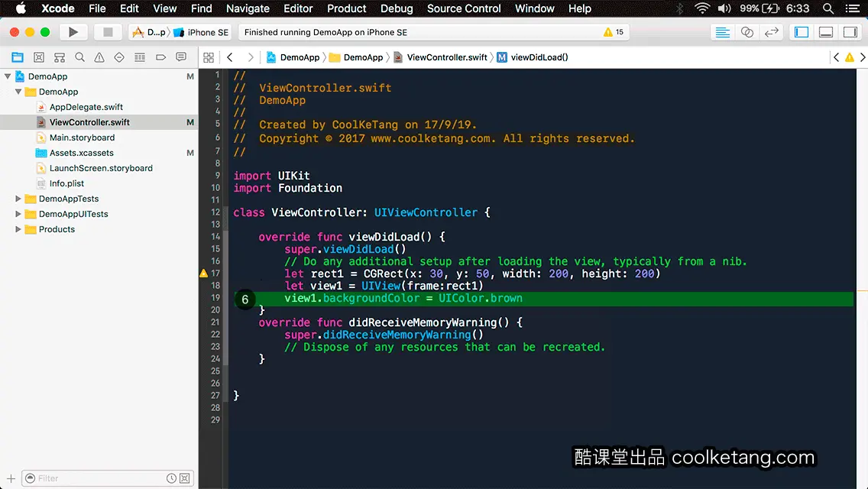Open the Report navigator

click(x=181, y=57)
